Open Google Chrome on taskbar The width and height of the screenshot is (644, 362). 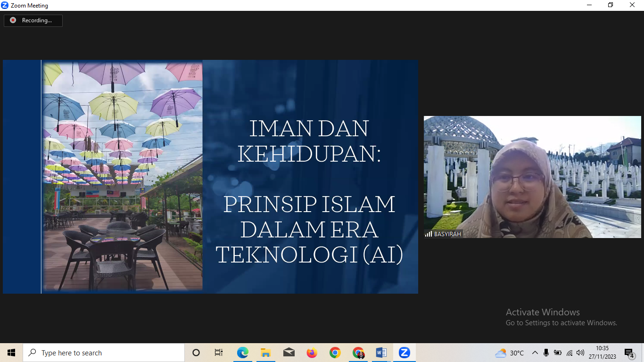[335, 353]
